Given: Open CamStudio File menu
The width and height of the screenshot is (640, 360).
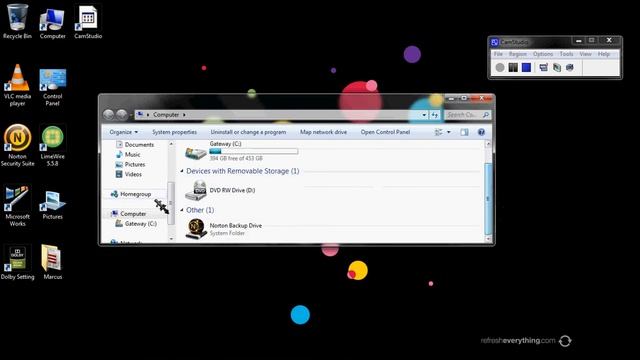Looking at the screenshot, I should click(498, 54).
